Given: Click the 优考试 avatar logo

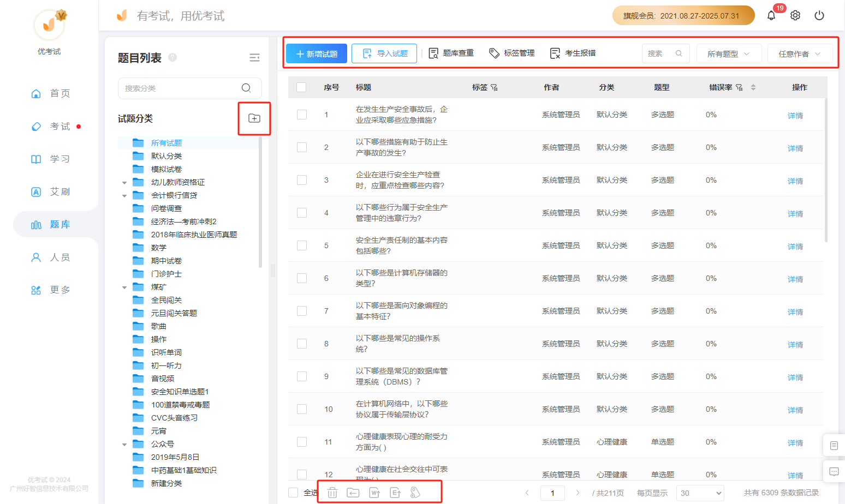Looking at the screenshot, I should click(x=49, y=25).
